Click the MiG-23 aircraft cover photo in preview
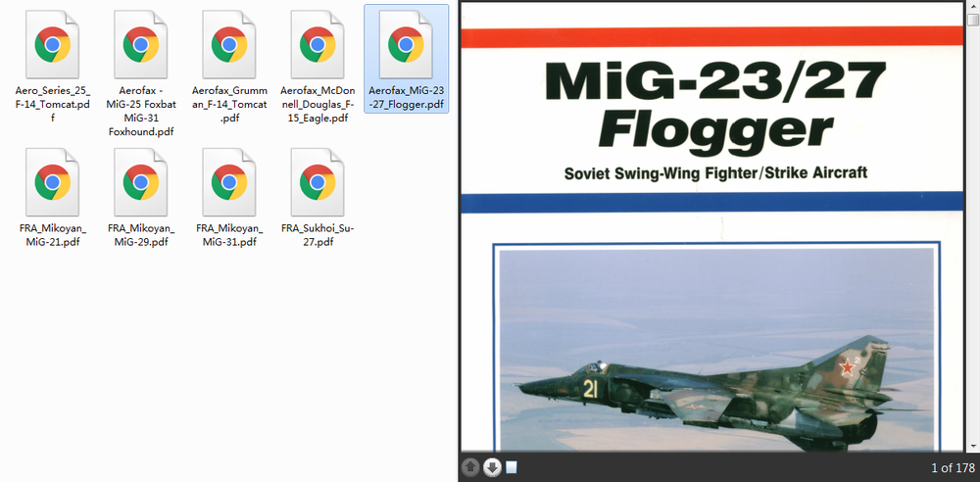Image resolution: width=980 pixels, height=482 pixels. point(717,350)
